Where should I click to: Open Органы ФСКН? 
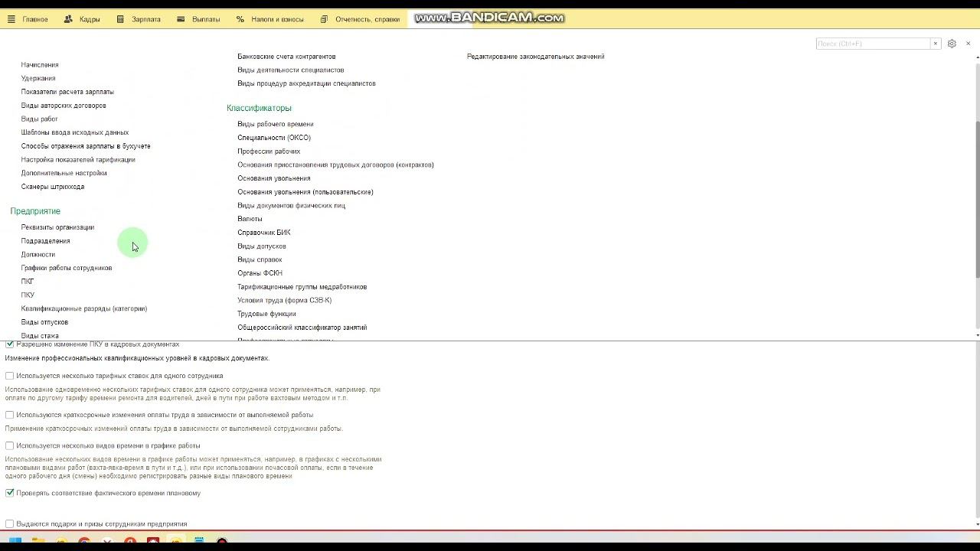pos(260,273)
